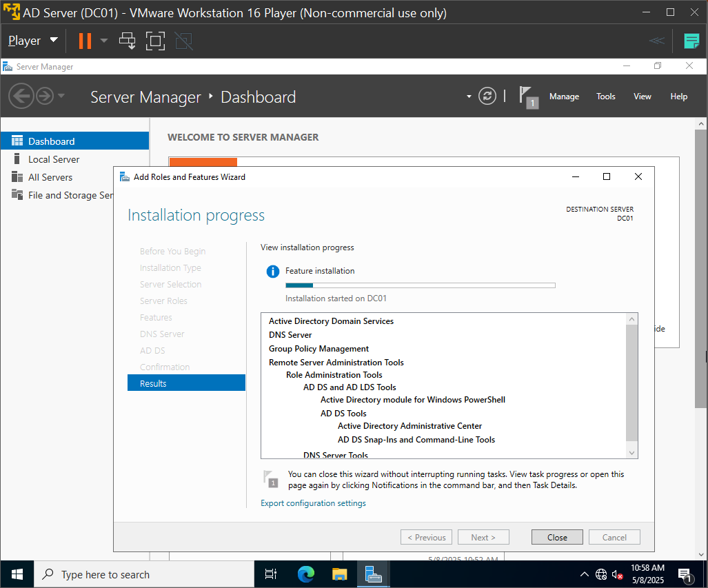This screenshot has height=588, width=708.
Task: Click the Dashboard grid icon in sidebar
Action: pyautogui.click(x=17, y=141)
